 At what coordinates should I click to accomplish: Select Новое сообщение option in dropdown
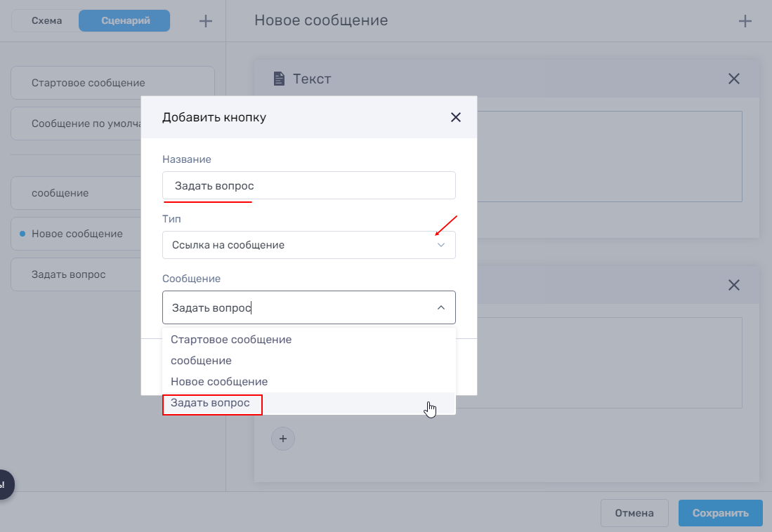coord(219,382)
